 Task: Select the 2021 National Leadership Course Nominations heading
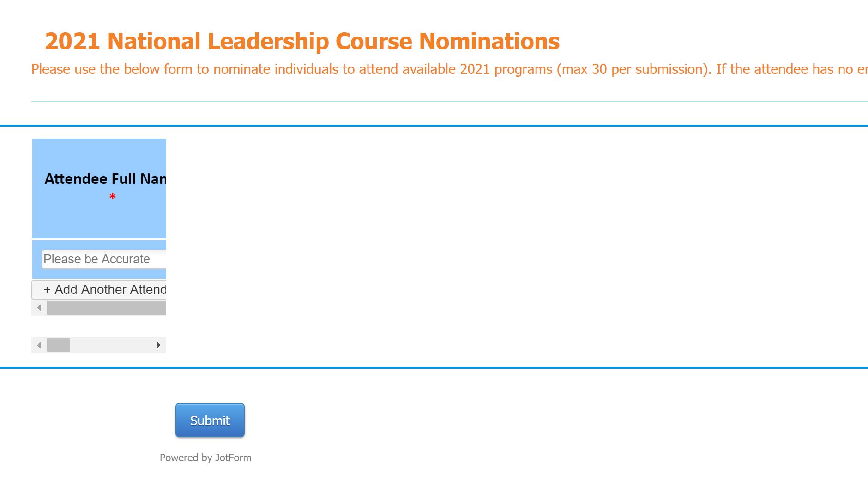coord(302,41)
